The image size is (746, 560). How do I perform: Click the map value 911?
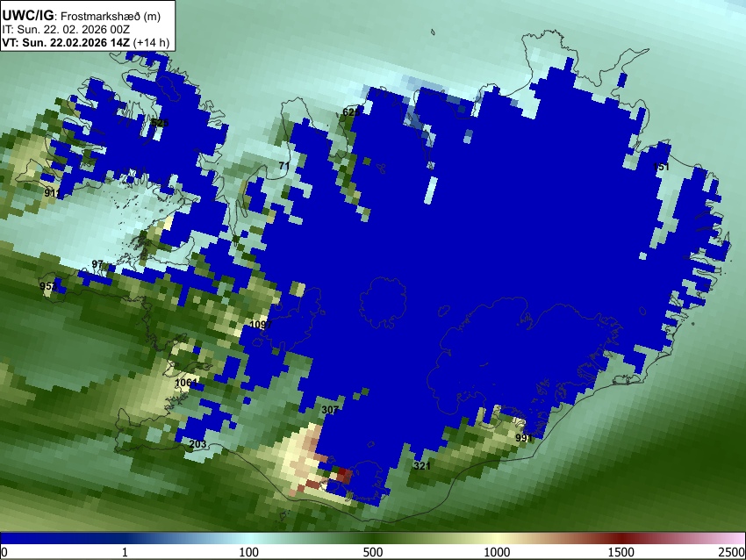tap(53, 193)
